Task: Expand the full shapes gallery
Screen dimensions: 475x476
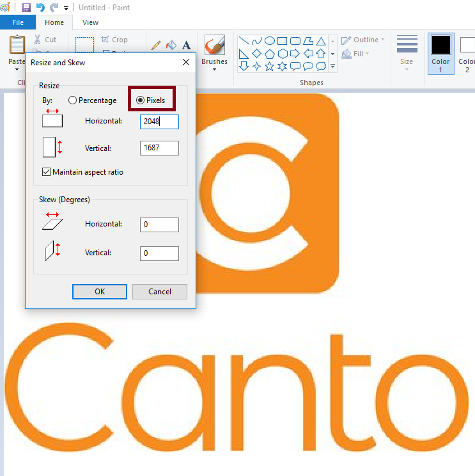Action: click(332, 66)
